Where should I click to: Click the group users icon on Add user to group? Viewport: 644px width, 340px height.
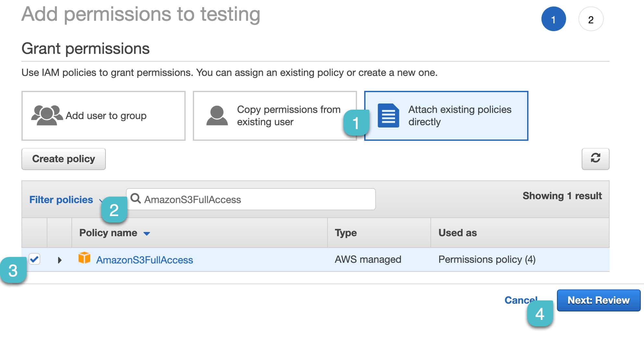[x=47, y=115]
